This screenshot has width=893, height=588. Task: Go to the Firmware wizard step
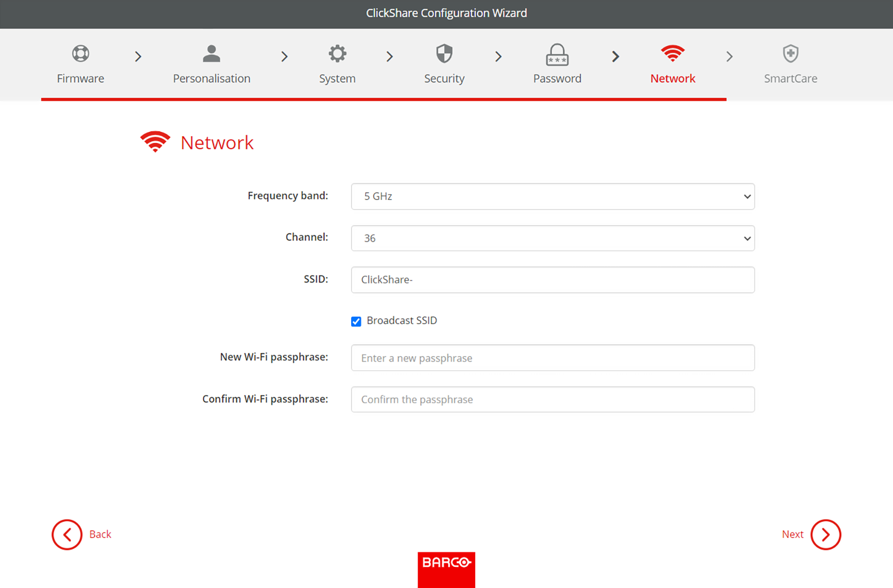point(81,79)
